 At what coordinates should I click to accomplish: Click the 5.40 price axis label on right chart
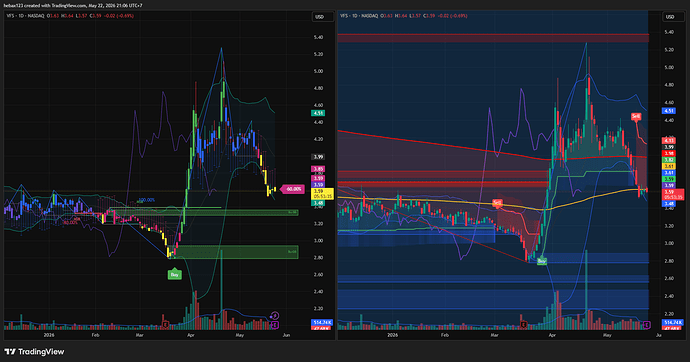coord(669,32)
